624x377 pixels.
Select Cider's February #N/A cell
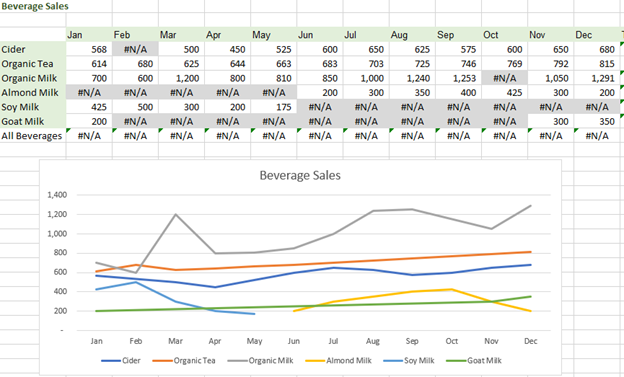pos(135,49)
